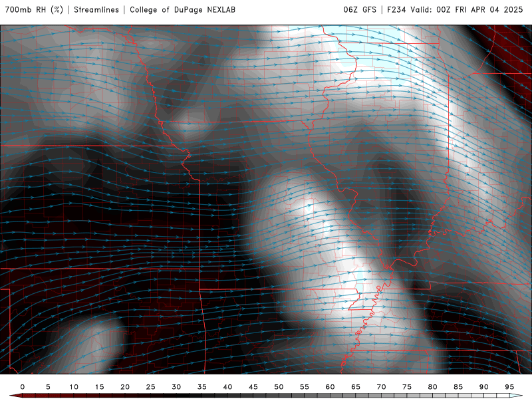Click color bar segment between 90 and 95
532x399 pixels.
(496, 396)
